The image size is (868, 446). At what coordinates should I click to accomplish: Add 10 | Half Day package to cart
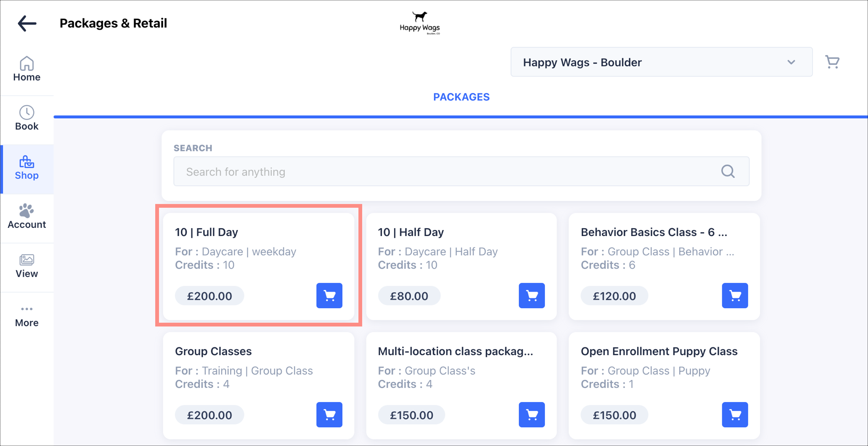531,296
